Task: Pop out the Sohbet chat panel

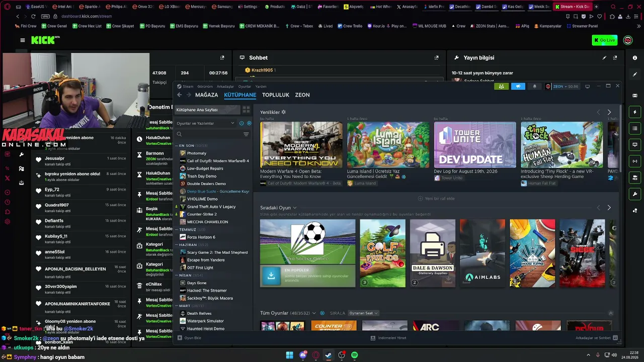Action: point(436,58)
